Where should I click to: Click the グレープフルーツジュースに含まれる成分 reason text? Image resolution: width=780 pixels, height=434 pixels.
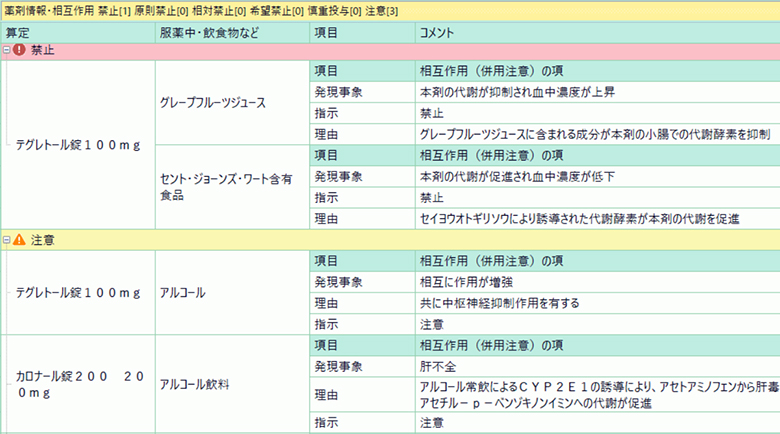tap(595, 134)
